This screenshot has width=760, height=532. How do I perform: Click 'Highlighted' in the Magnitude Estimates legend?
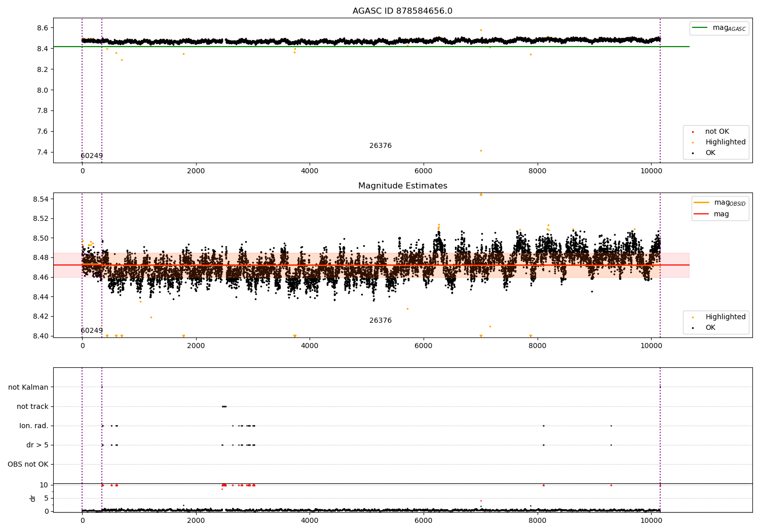coord(719,317)
